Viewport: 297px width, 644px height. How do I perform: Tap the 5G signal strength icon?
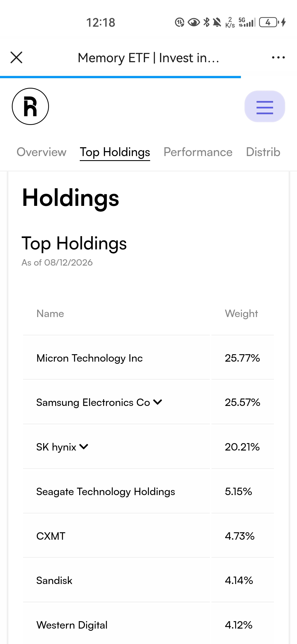click(247, 22)
